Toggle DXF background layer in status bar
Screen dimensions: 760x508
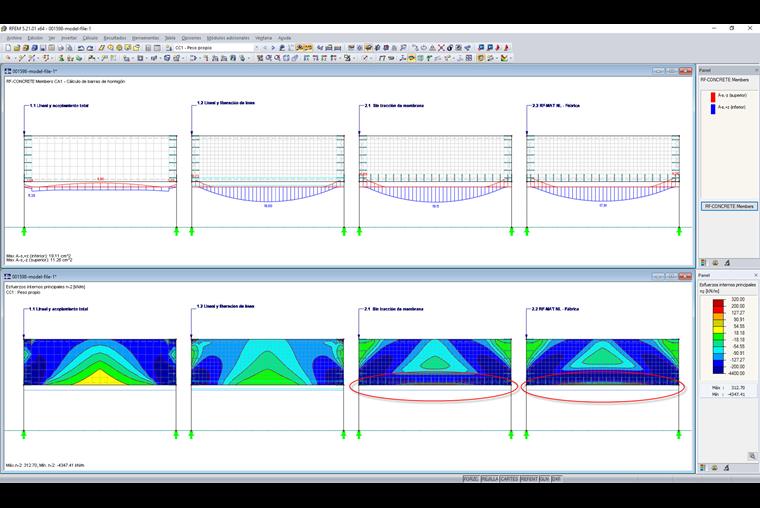click(x=556, y=479)
